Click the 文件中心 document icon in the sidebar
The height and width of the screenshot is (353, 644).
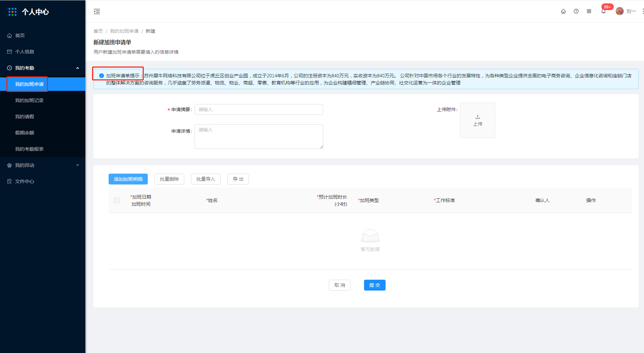tap(9, 181)
